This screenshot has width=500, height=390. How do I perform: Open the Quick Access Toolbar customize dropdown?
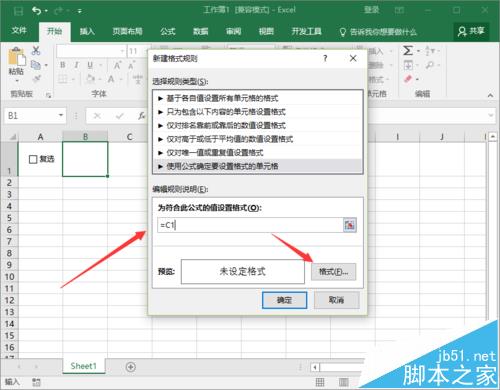[x=80, y=11]
